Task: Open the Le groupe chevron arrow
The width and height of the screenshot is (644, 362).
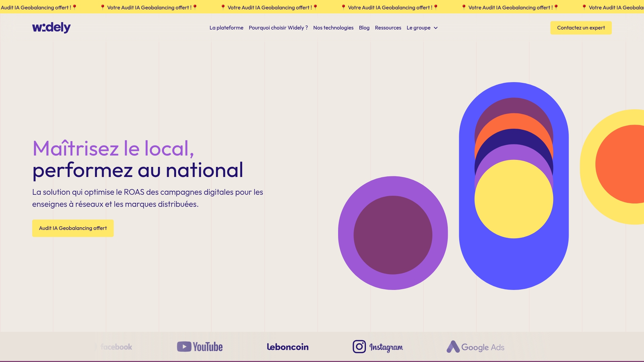Action: (435, 28)
